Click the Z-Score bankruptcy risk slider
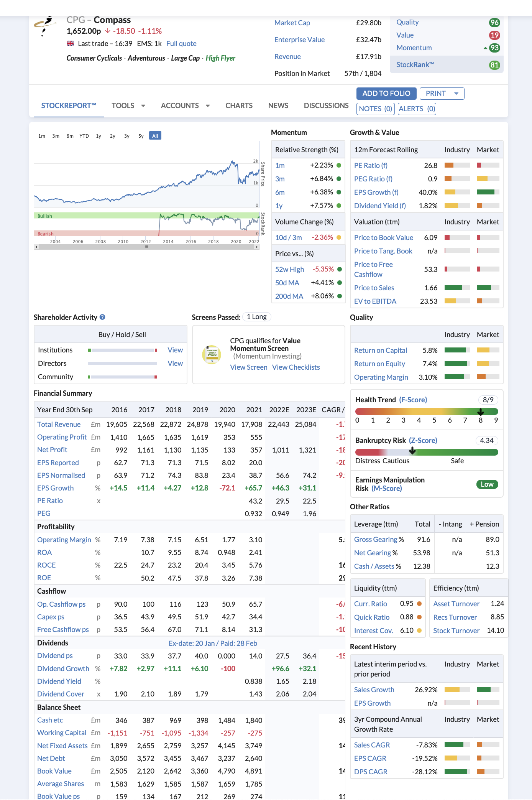532x800 pixels. pos(427,452)
